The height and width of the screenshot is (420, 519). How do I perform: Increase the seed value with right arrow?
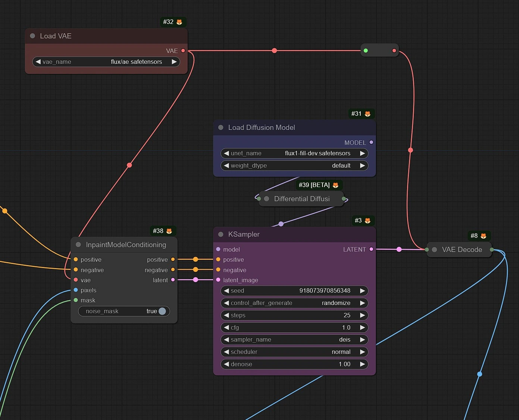tap(362, 290)
